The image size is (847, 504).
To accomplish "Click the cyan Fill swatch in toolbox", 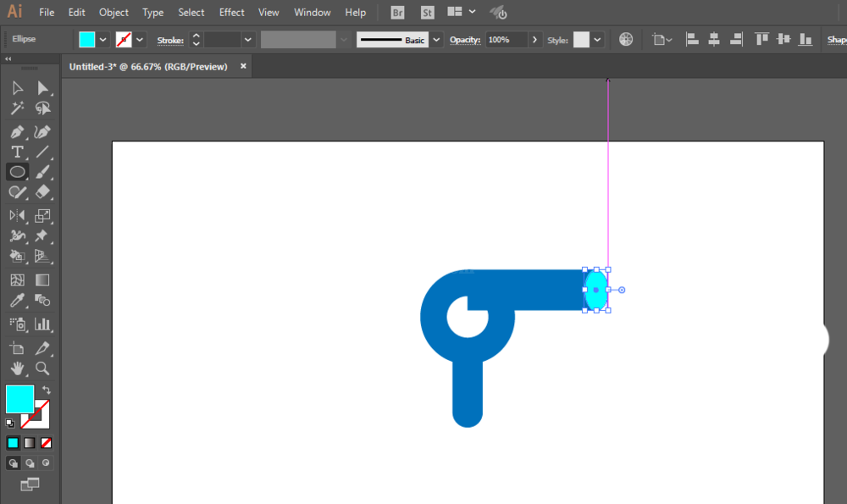I will click(x=20, y=399).
